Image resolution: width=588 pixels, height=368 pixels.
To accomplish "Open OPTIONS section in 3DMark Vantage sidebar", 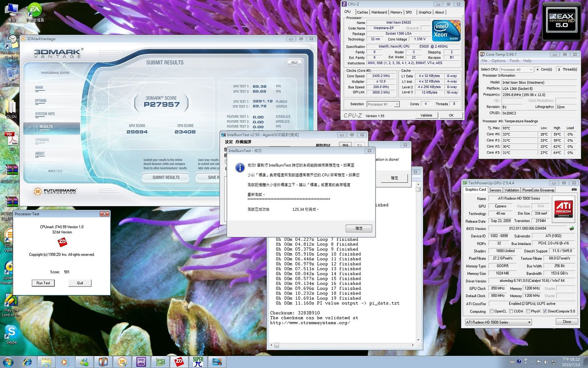I will [x=40, y=101].
